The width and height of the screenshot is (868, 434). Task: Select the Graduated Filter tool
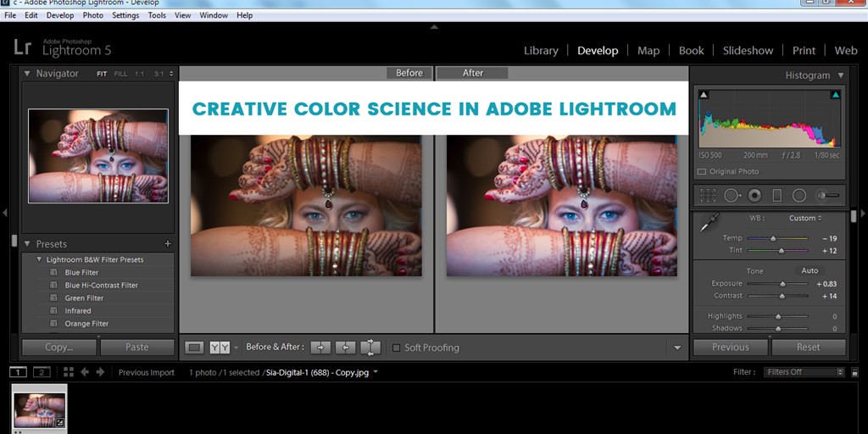point(776,196)
